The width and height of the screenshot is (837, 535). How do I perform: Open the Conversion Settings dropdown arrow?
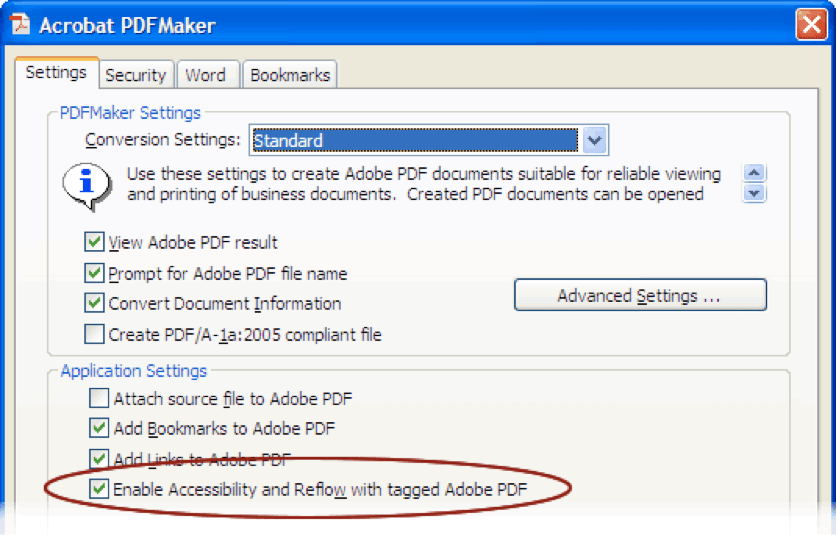(595, 141)
